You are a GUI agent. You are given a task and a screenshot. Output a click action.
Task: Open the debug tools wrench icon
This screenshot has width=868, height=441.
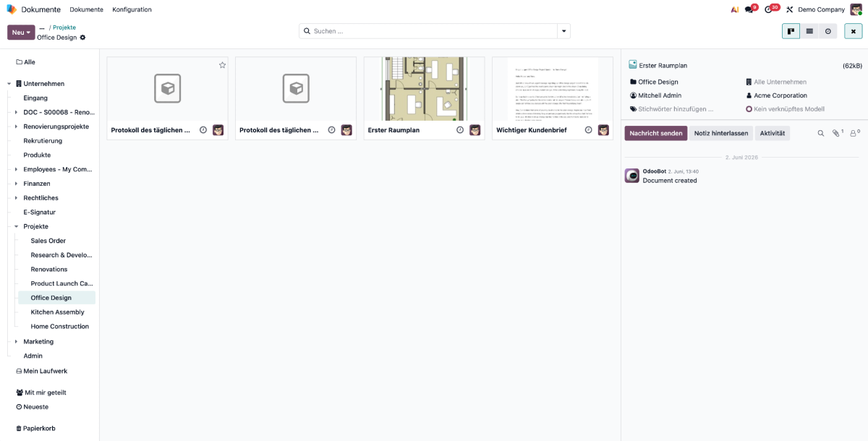[x=789, y=9]
